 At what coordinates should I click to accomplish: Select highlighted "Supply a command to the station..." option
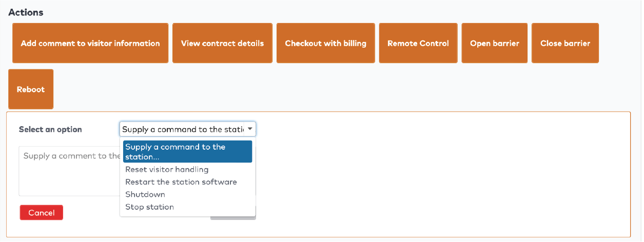(187, 152)
